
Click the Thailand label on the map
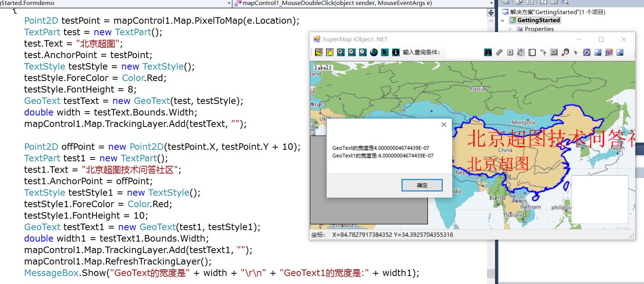coord(514,215)
